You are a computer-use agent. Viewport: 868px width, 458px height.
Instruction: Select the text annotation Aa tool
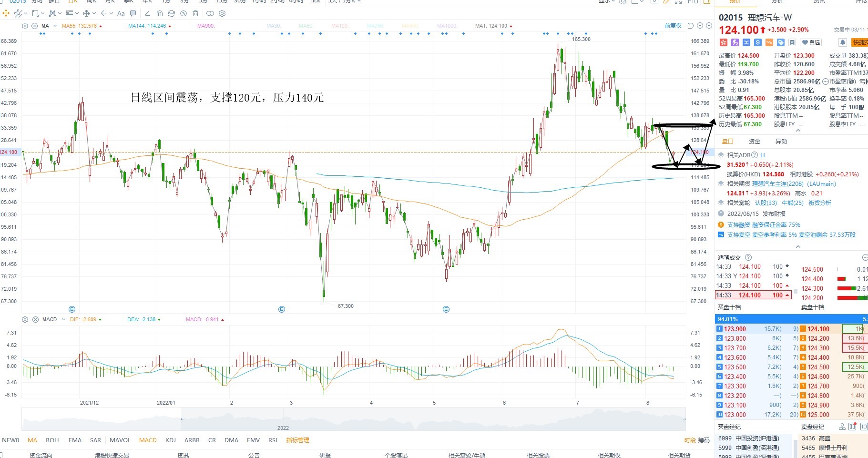tap(121, 13)
